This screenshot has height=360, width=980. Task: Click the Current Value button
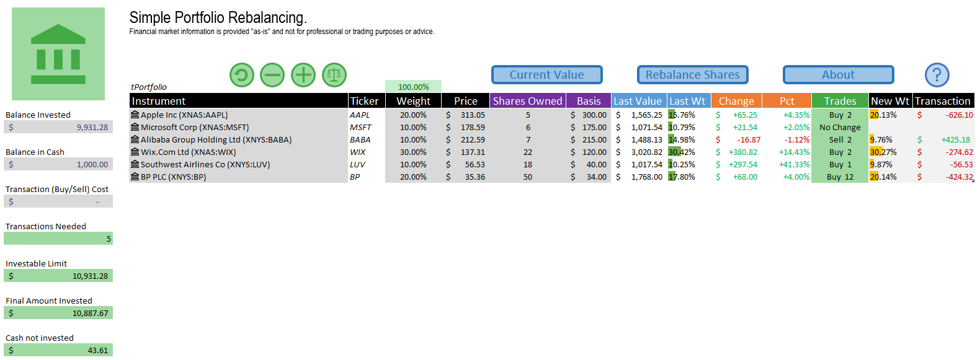tap(547, 75)
